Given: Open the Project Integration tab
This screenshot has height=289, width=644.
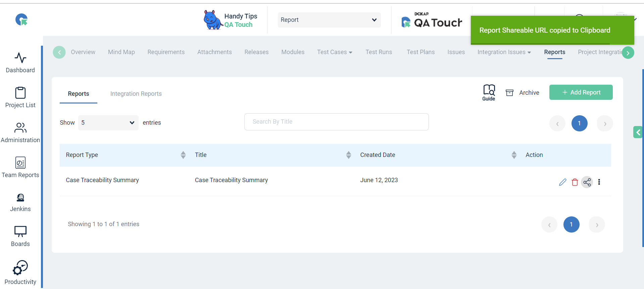Looking at the screenshot, I should pos(600,52).
